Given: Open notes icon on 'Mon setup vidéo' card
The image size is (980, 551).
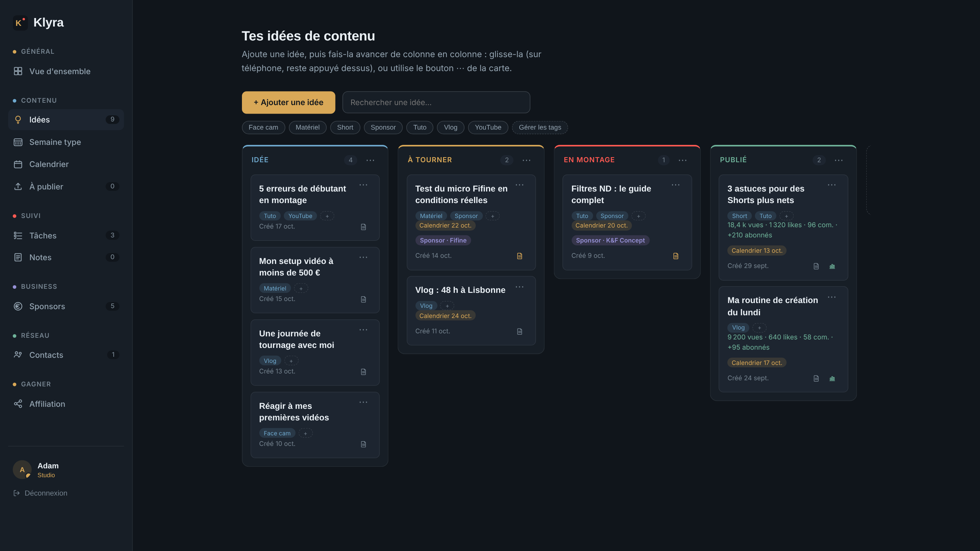Looking at the screenshot, I should (x=363, y=300).
